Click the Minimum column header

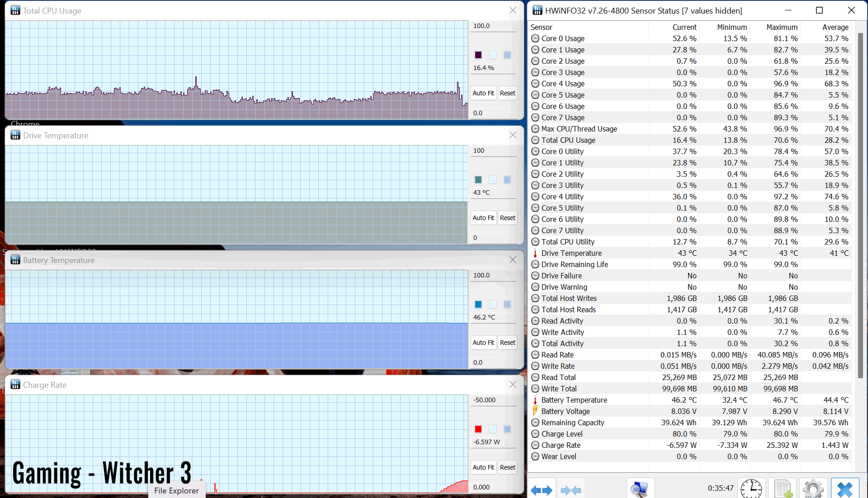tap(725, 27)
